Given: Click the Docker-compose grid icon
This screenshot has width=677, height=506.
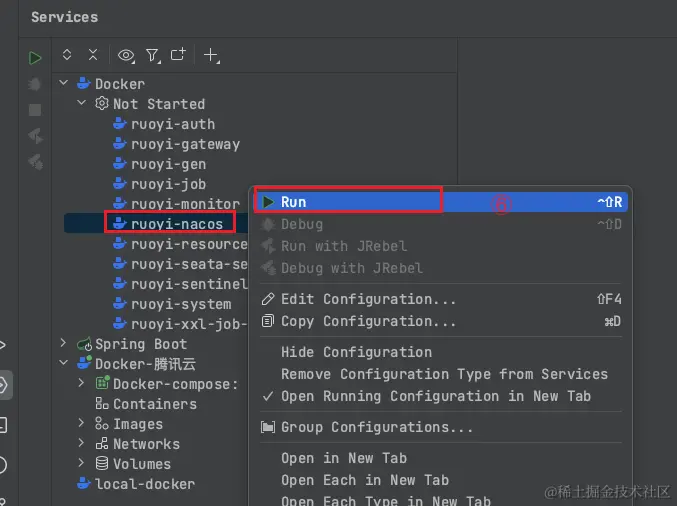Looking at the screenshot, I should click(102, 383).
